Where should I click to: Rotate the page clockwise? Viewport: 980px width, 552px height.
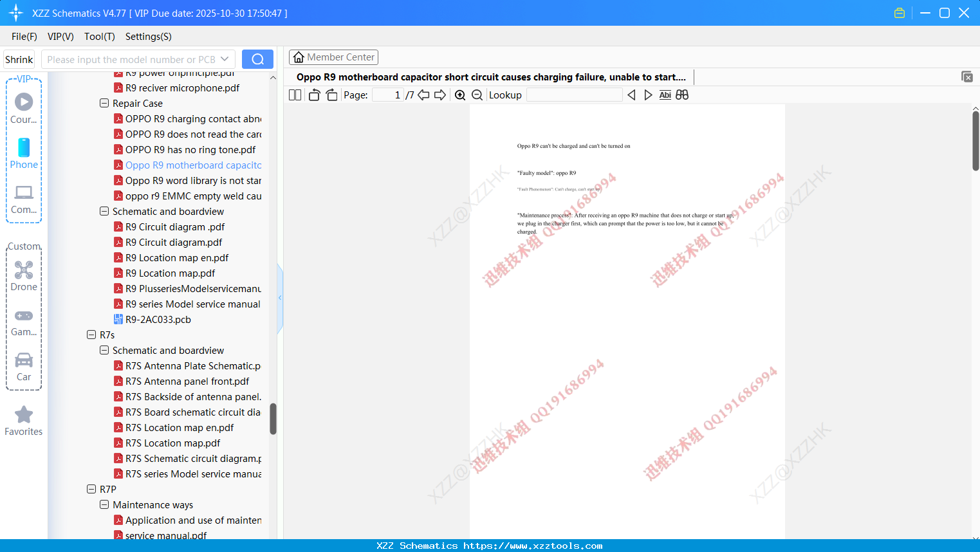point(331,95)
